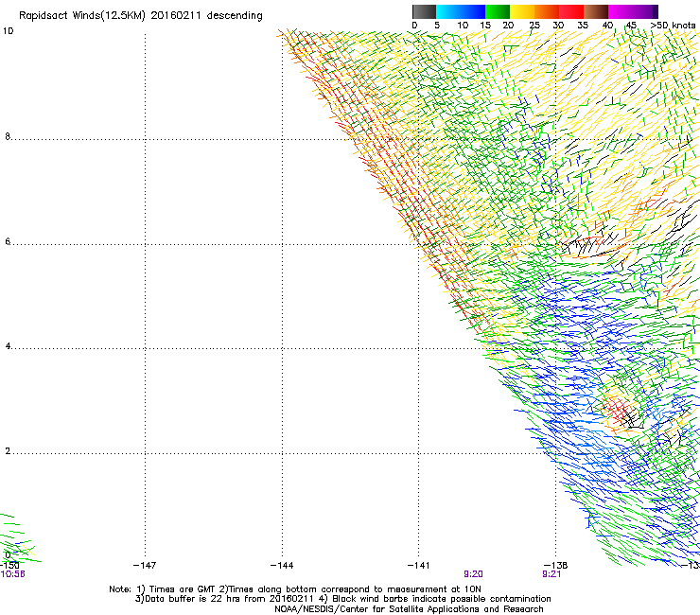Select the '15' speed label under color bar
Image resolution: width=700 pixels, height=615 pixels.
pyautogui.click(x=485, y=26)
